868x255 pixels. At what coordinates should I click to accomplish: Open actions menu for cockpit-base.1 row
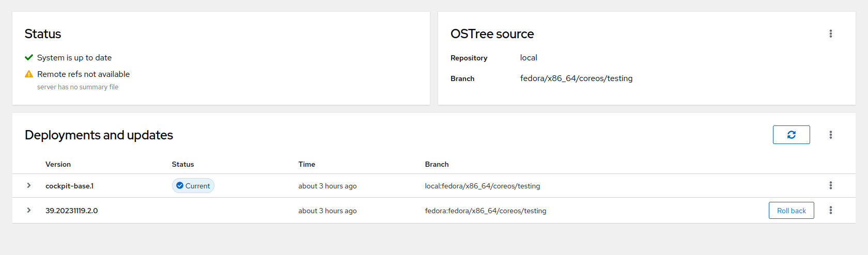click(x=830, y=185)
